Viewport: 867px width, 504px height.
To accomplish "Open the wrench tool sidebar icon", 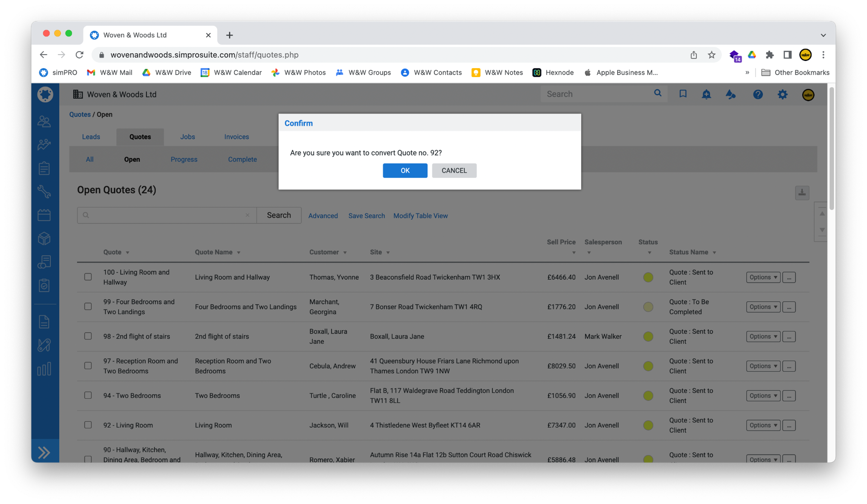I will tap(44, 192).
